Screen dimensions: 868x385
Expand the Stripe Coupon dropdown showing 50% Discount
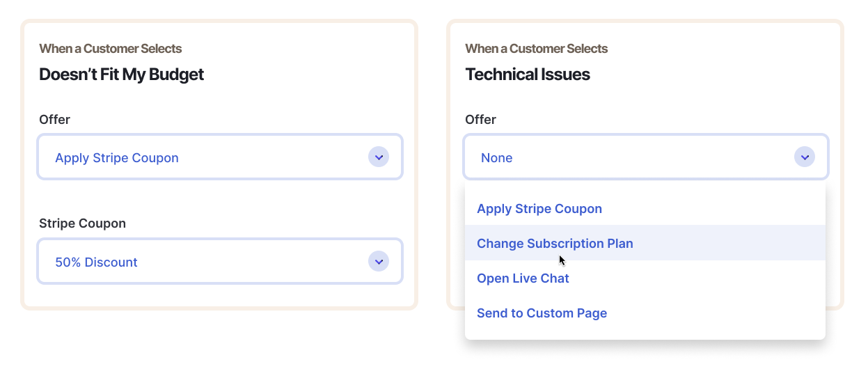coord(219,262)
